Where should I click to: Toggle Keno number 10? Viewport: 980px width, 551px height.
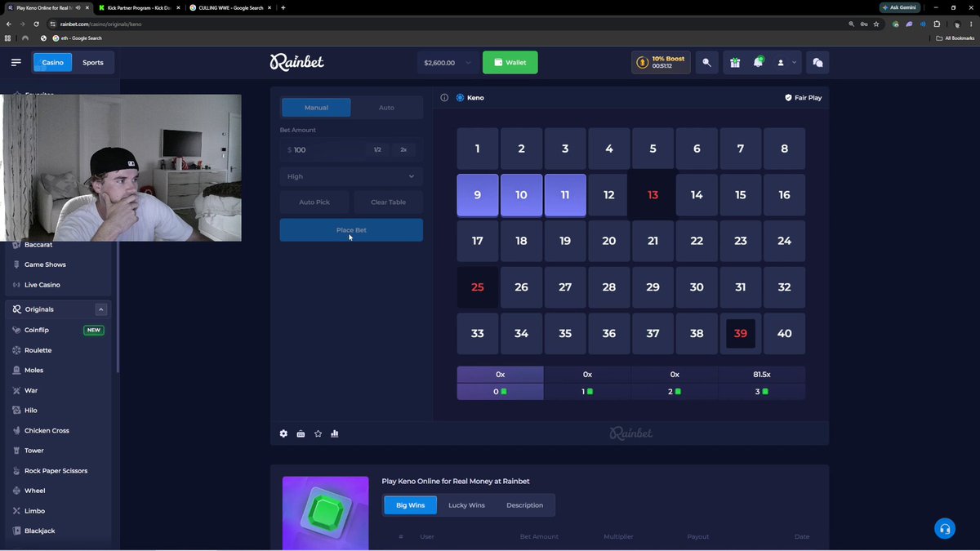click(x=521, y=195)
